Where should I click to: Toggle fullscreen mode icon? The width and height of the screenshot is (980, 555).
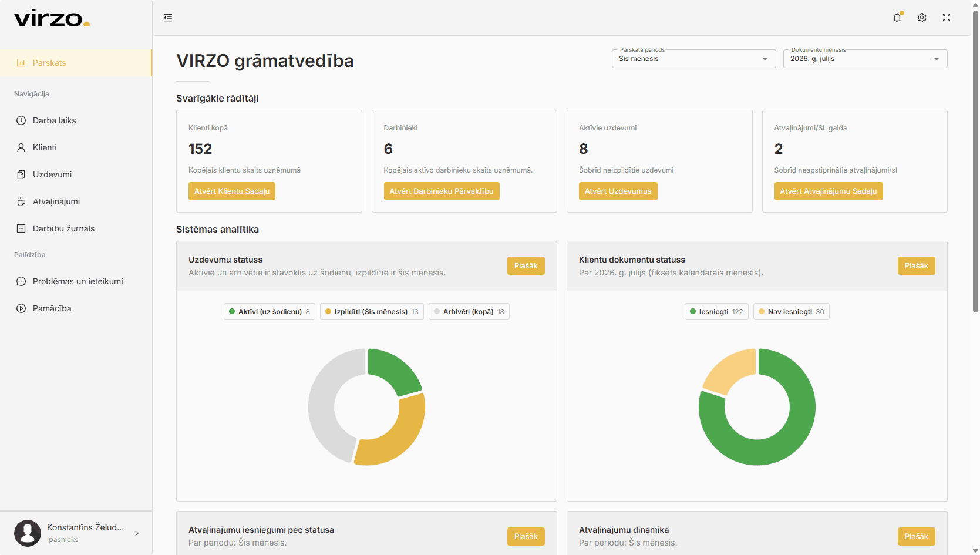click(x=947, y=18)
